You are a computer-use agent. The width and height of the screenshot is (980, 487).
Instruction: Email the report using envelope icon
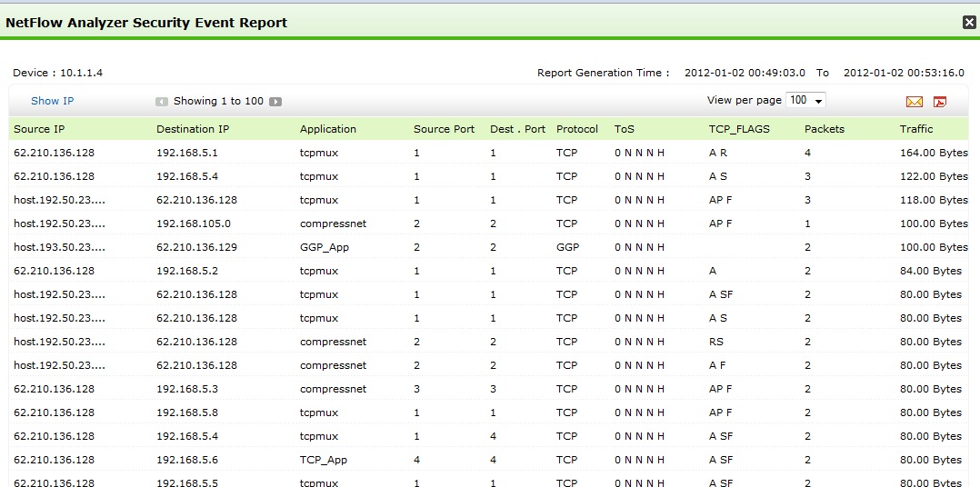coord(914,102)
